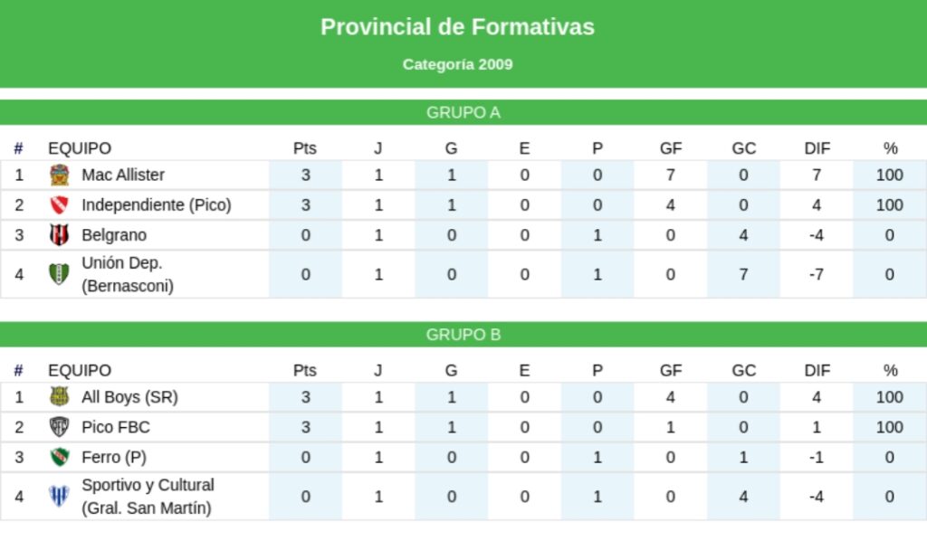The width and height of the screenshot is (927, 560).
Task: Click the GF column header in Grupo A
Action: coord(671,148)
